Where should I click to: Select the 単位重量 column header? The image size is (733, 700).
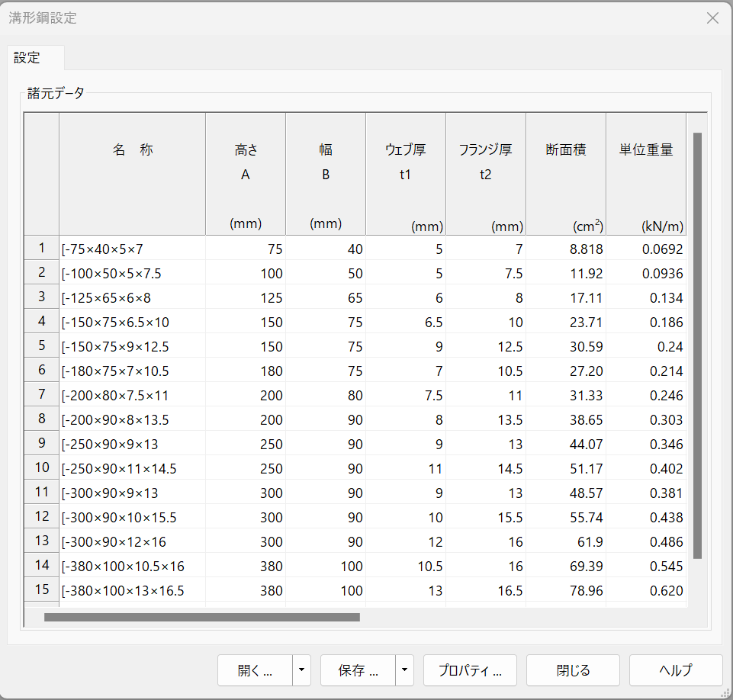pyautogui.click(x=645, y=150)
